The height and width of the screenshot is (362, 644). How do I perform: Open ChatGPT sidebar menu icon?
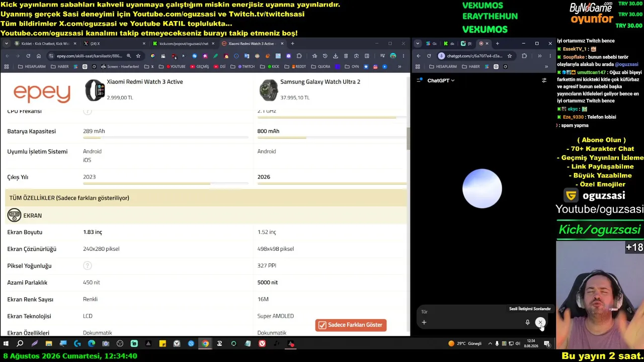coord(420,80)
